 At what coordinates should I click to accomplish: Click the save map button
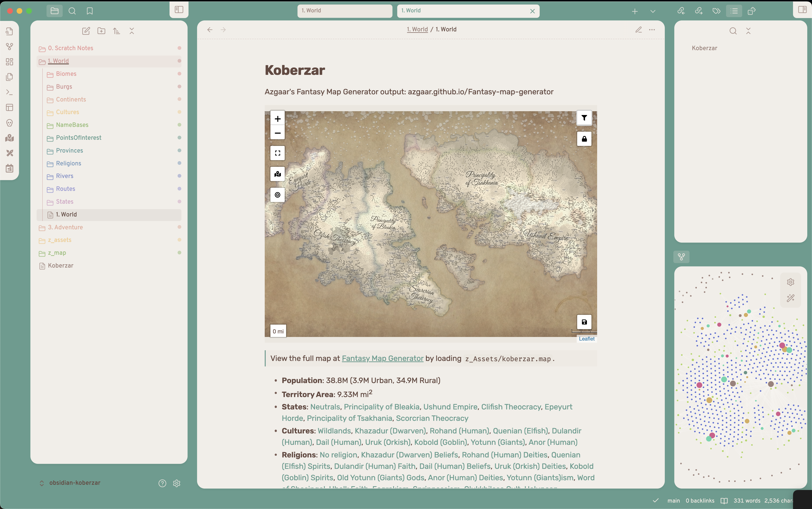tap(584, 322)
